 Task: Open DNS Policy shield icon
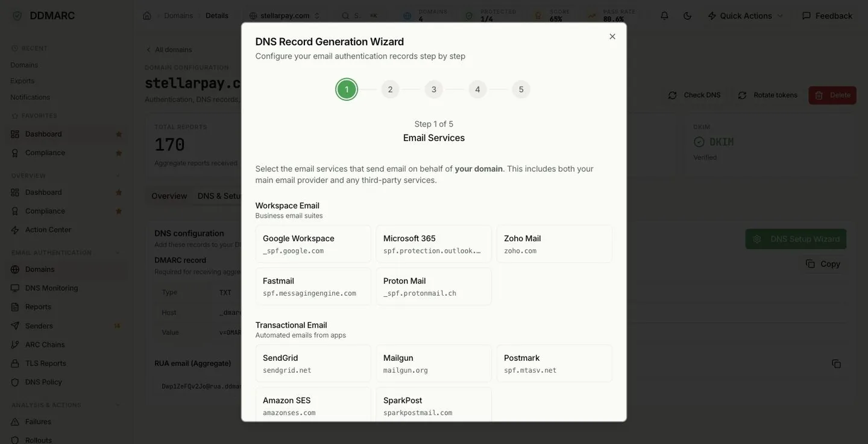coord(15,382)
